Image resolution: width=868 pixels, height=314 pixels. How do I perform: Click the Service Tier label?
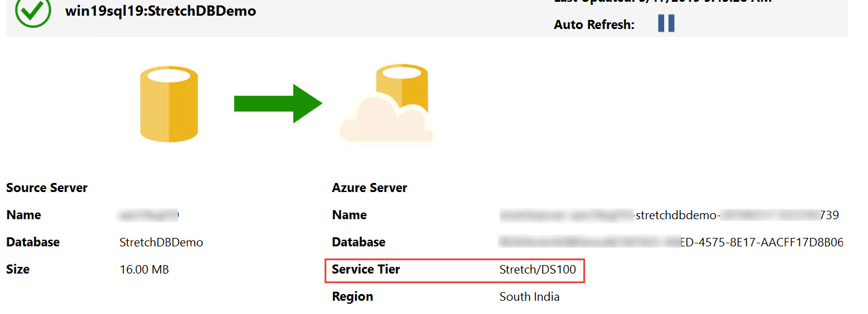[x=366, y=269]
